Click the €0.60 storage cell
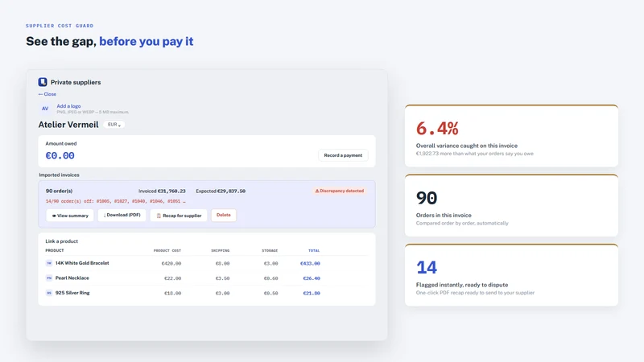The image size is (644, 362). click(270, 278)
